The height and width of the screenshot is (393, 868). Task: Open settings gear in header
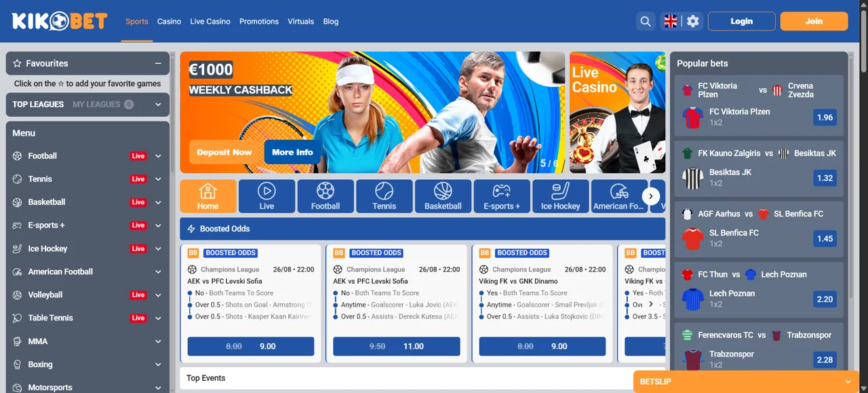click(692, 21)
